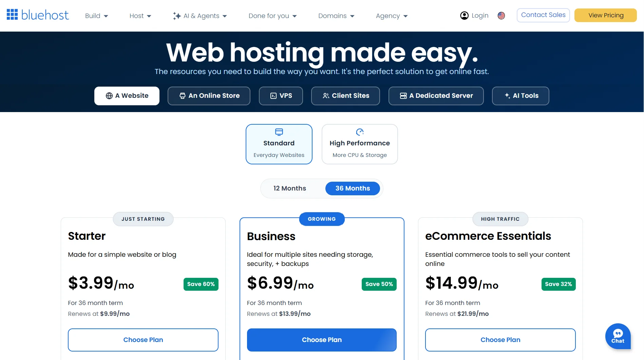Click the Standard plan card icon

[279, 132]
